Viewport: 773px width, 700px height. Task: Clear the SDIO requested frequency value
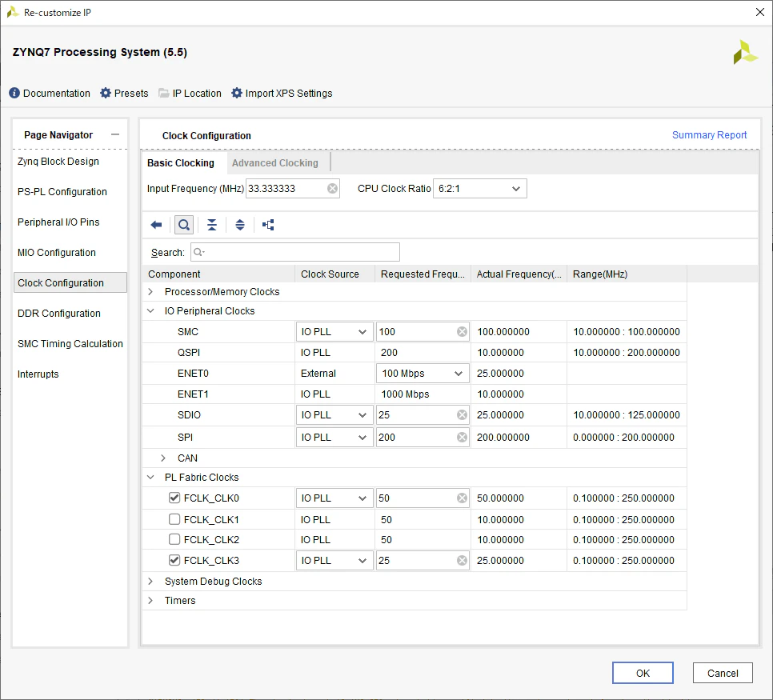click(462, 415)
